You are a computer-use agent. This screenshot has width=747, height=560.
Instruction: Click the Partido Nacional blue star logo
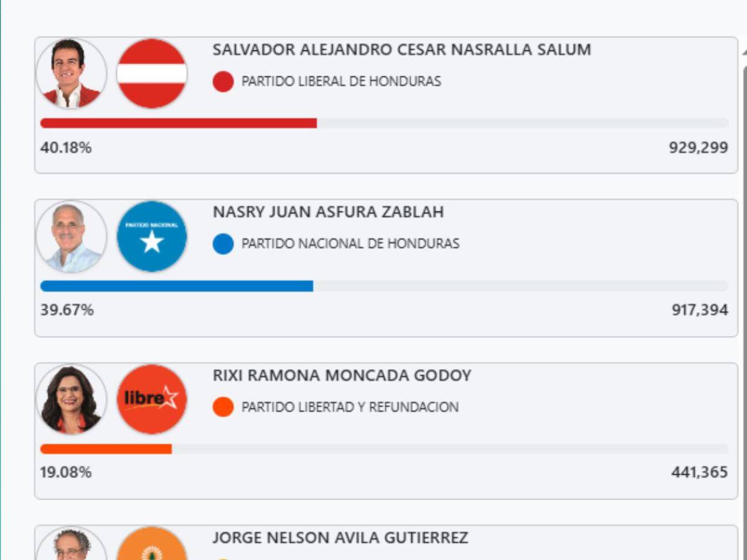152,237
